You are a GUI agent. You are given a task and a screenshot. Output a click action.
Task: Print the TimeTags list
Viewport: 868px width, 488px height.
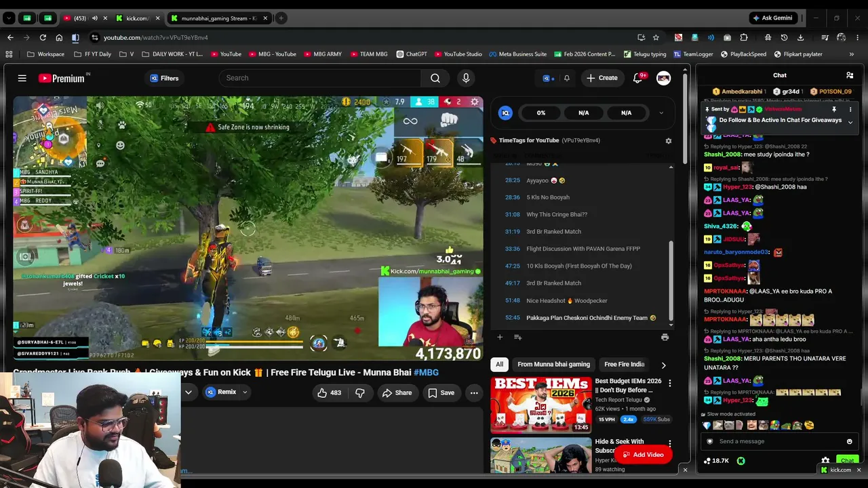pyautogui.click(x=665, y=337)
